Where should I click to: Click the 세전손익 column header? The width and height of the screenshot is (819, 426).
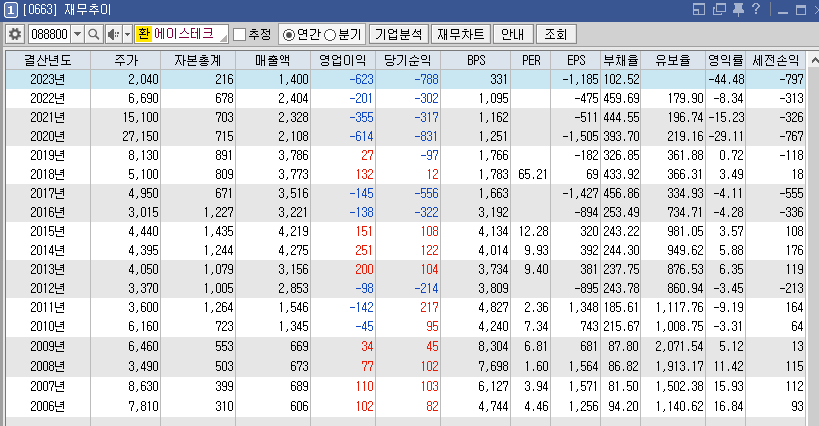[x=776, y=61]
